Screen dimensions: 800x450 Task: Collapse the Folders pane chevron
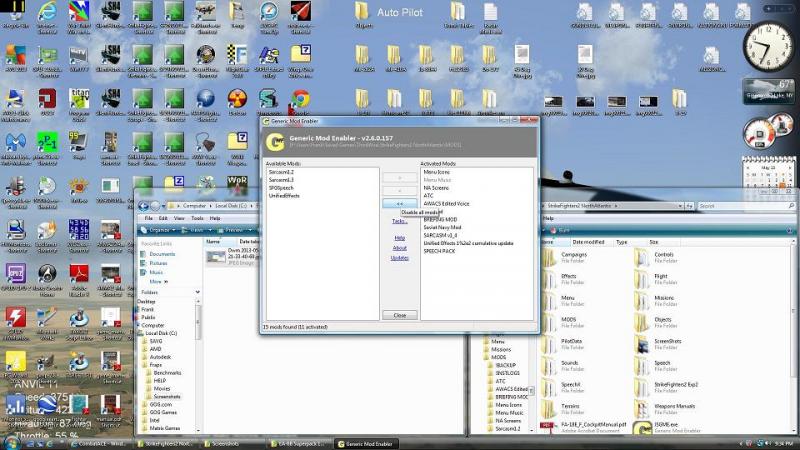click(x=197, y=292)
